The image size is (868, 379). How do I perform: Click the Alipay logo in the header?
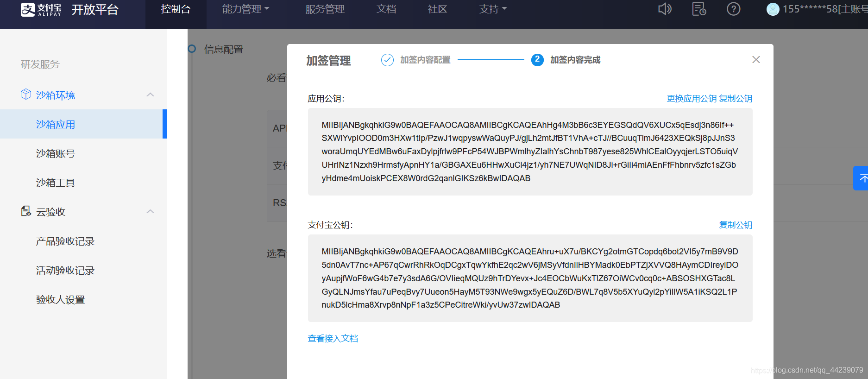pos(41,9)
